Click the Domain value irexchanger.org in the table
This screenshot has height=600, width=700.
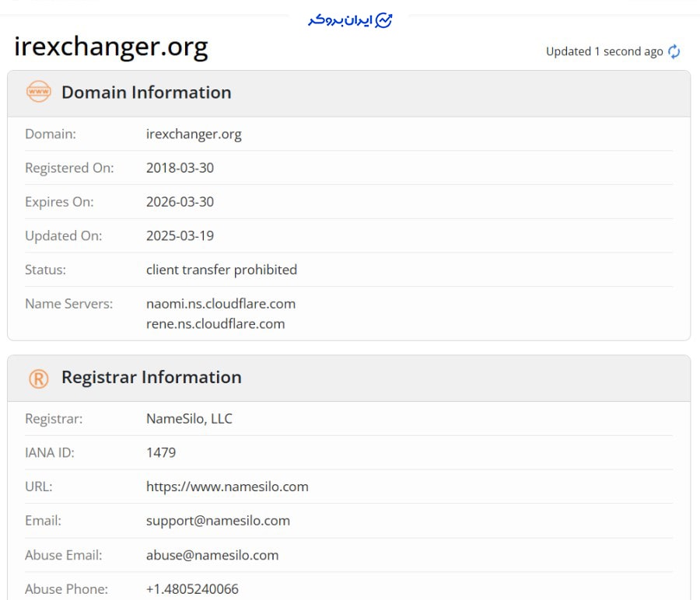coord(194,134)
